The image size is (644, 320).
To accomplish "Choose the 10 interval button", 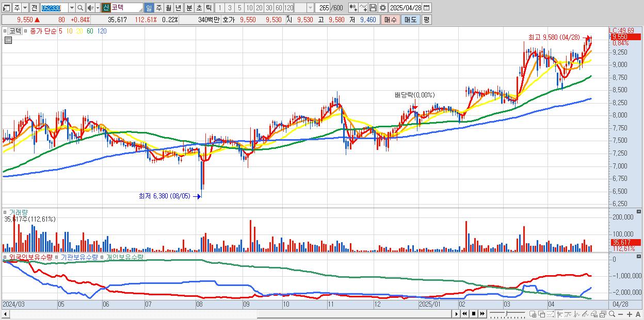I will tap(249, 8).
